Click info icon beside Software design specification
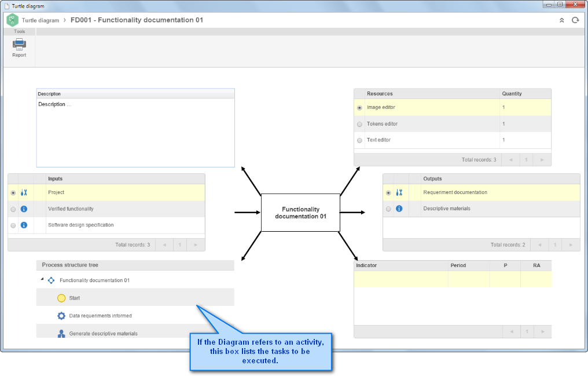The image size is (588, 376). point(24,225)
